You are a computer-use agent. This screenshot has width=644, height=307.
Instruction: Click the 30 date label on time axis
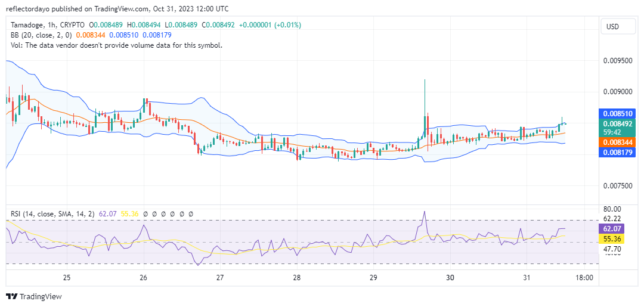(451, 277)
